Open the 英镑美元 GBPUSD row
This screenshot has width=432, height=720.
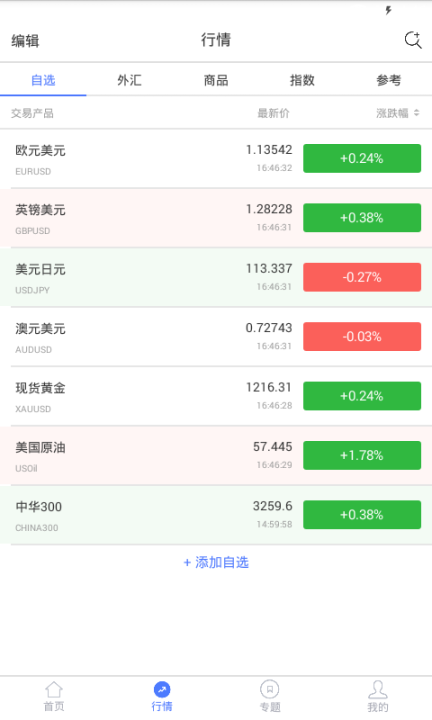pos(216,218)
